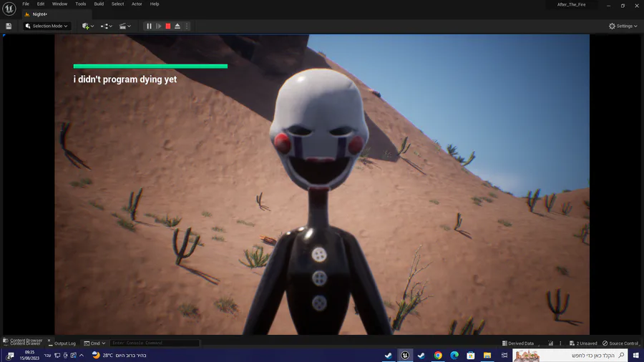Open the Output Log panel
Image resolution: width=644 pixels, height=362 pixels.
[62, 343]
